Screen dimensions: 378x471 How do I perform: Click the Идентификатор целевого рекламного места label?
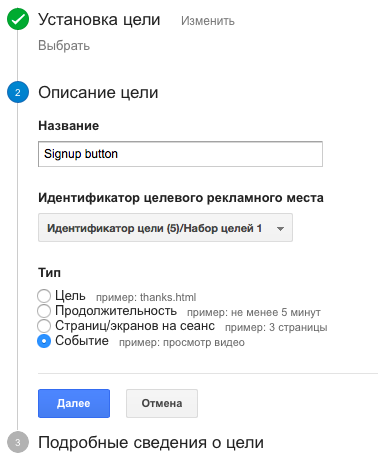click(181, 198)
